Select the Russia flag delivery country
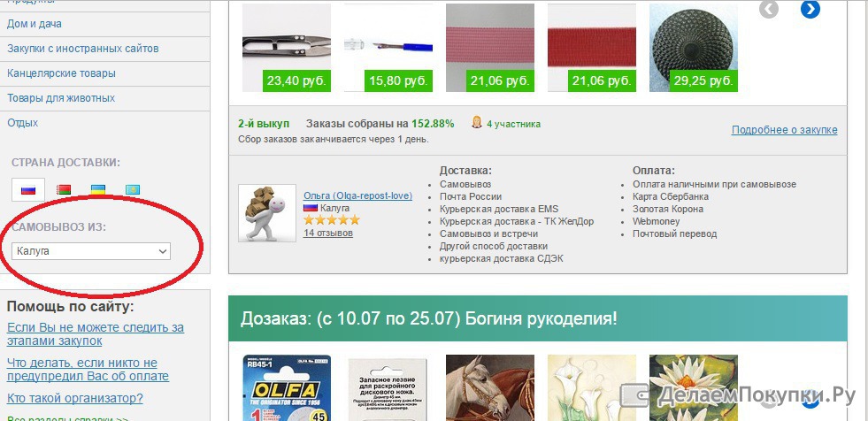868x421 pixels. (x=28, y=190)
